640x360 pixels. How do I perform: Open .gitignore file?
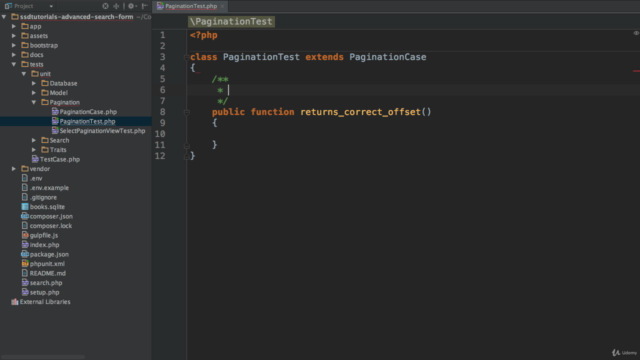(x=43, y=197)
